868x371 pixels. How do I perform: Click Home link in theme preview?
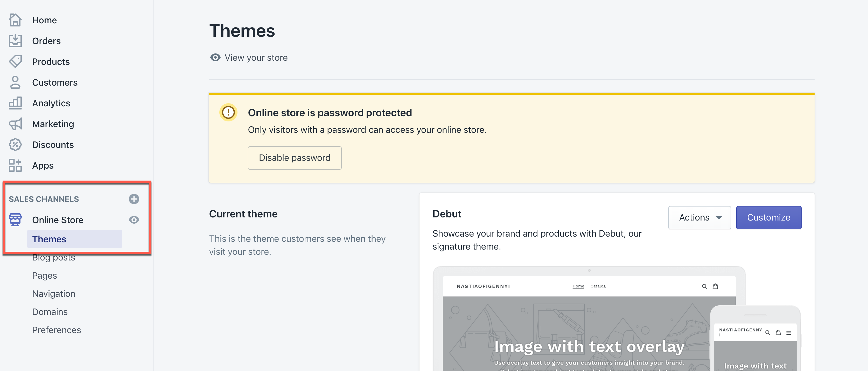(578, 286)
